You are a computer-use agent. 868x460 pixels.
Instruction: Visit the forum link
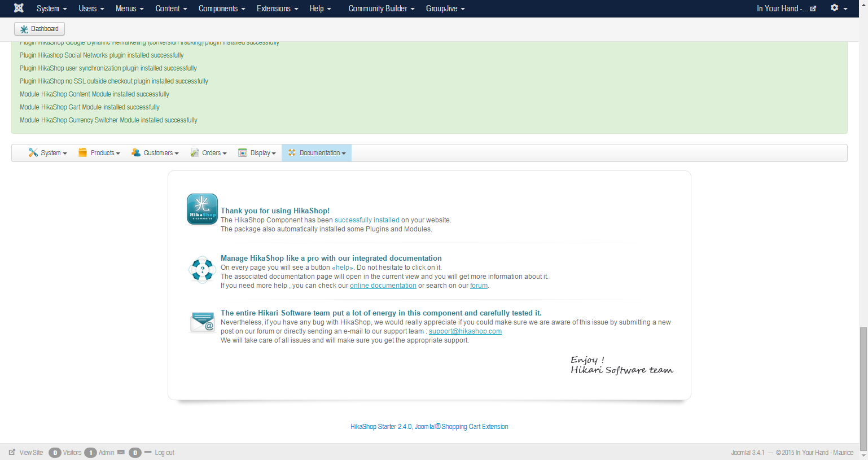479,286
